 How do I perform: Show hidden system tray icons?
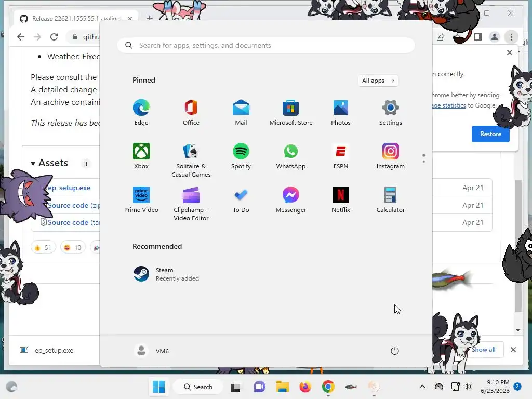point(422,387)
